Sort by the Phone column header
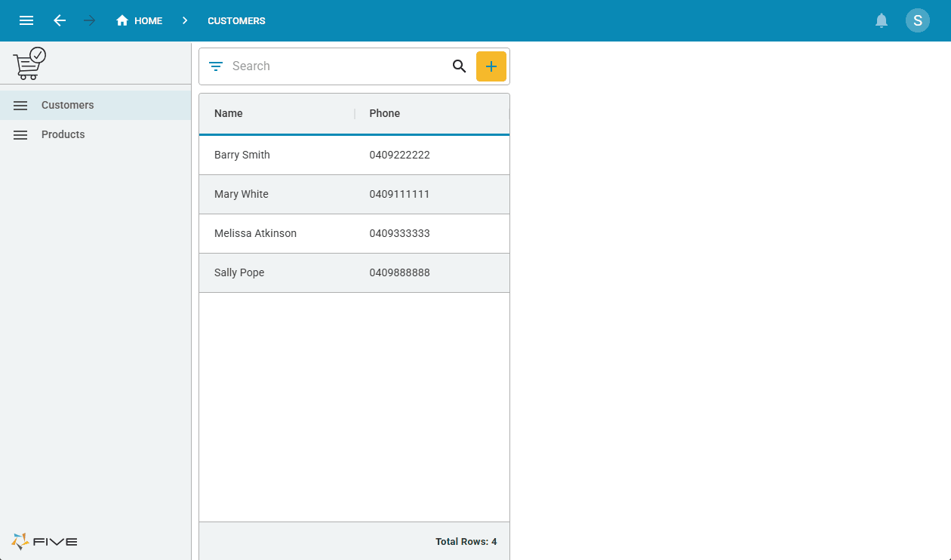 click(384, 113)
